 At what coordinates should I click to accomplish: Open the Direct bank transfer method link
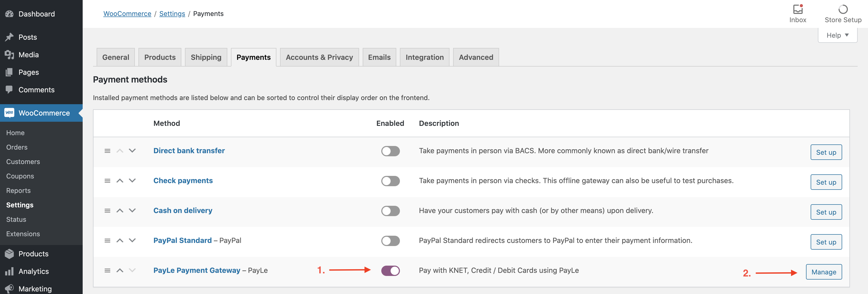[x=189, y=151]
